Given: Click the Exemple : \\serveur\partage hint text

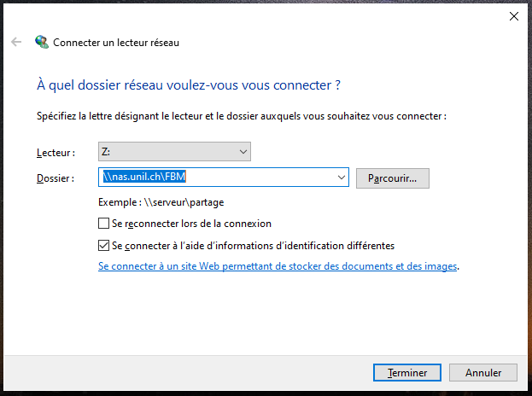Looking at the screenshot, I should pyautogui.click(x=161, y=202).
